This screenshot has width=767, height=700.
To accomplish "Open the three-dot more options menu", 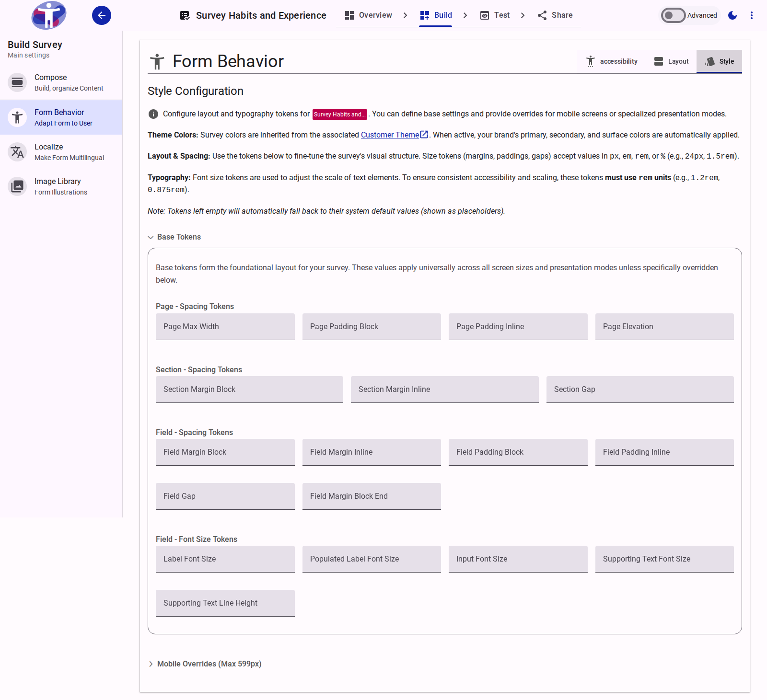I will (x=752, y=15).
